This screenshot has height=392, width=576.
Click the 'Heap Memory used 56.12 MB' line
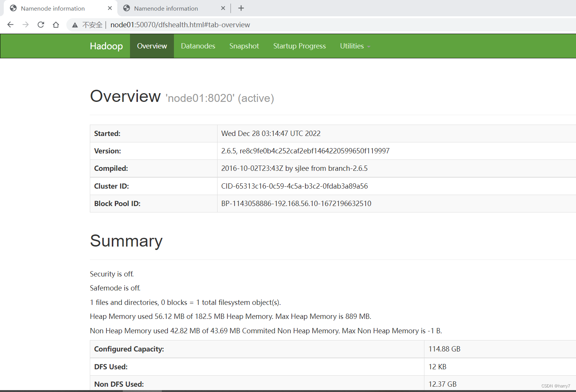click(x=230, y=316)
